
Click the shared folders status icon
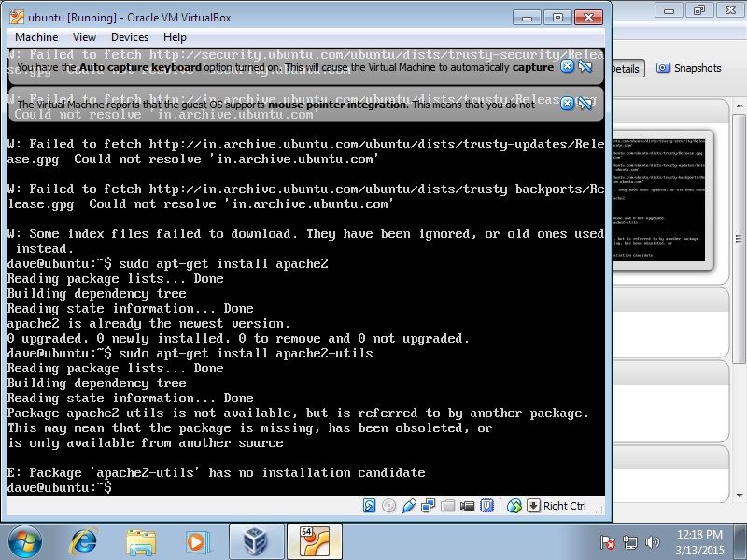(x=449, y=505)
